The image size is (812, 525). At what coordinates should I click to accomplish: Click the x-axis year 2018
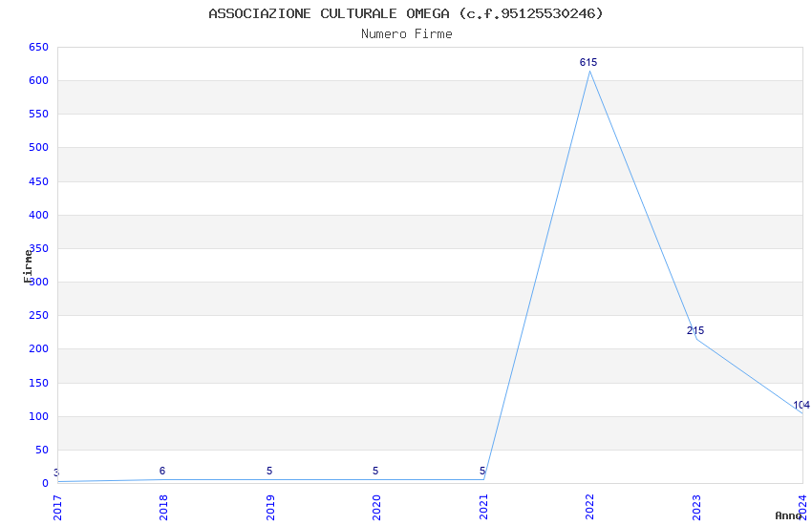[x=163, y=508]
